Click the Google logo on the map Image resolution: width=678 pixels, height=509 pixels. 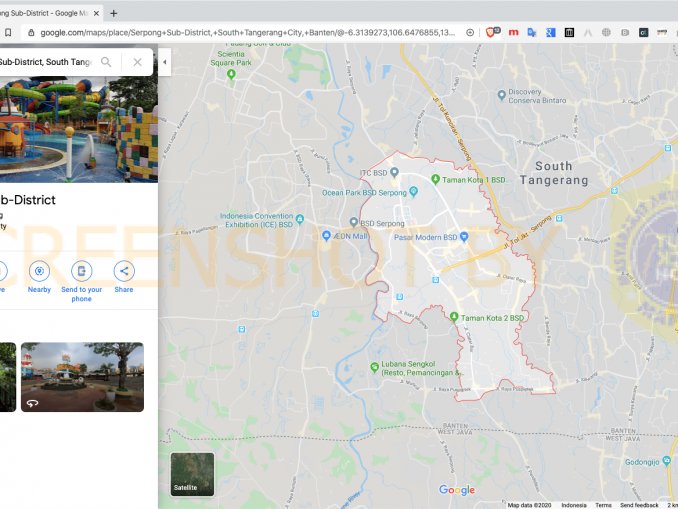[457, 490]
